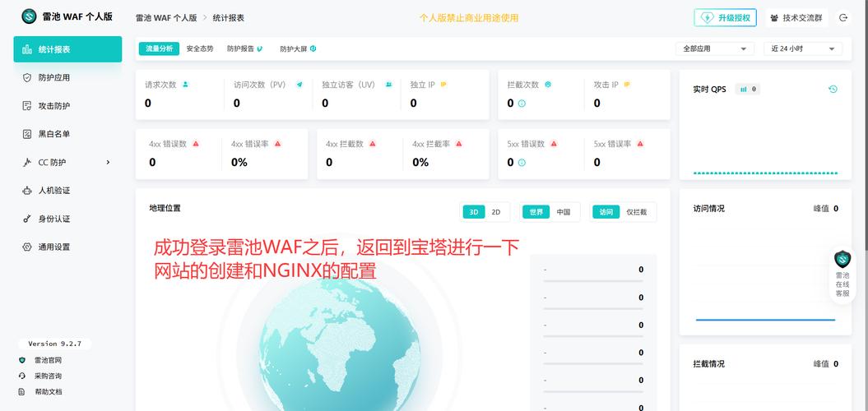Click the 拦截次数 icon
868x411 pixels.
[548, 85]
